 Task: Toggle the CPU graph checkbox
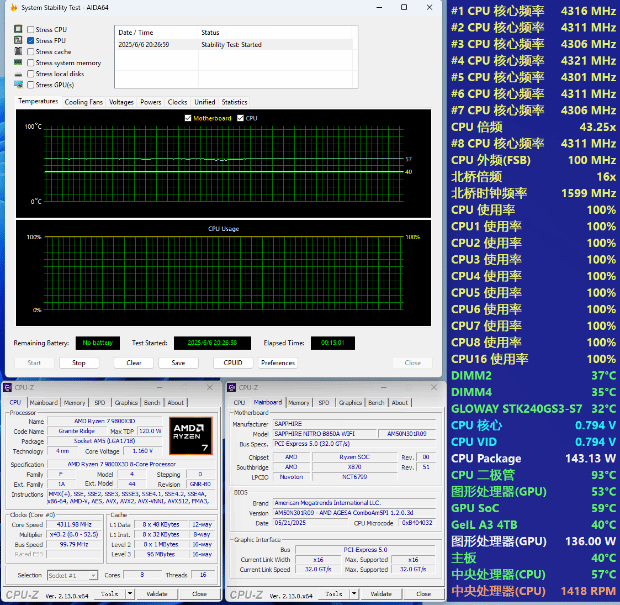click(240, 118)
